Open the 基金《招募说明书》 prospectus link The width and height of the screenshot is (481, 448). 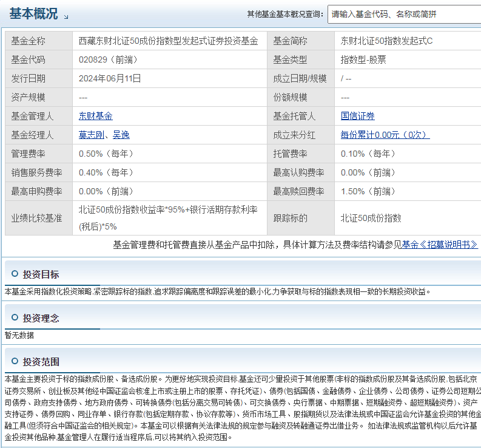pos(440,245)
